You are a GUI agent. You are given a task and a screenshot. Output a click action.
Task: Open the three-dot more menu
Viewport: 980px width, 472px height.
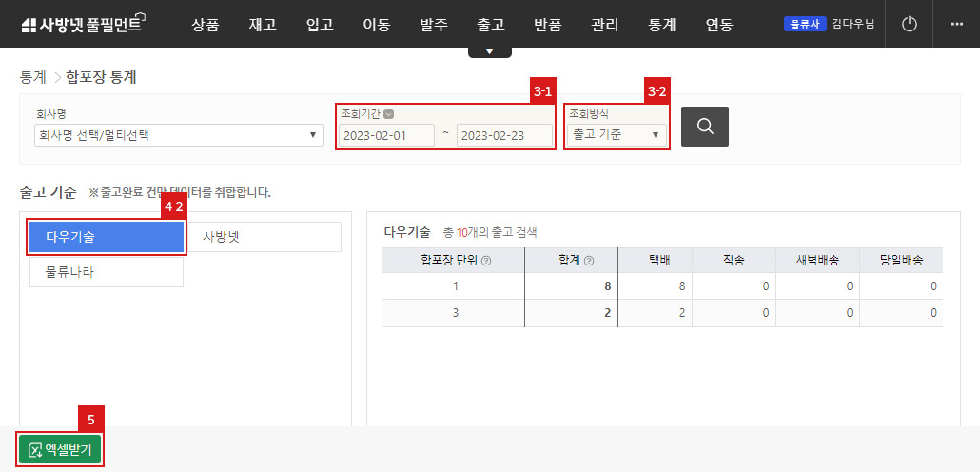[956, 24]
